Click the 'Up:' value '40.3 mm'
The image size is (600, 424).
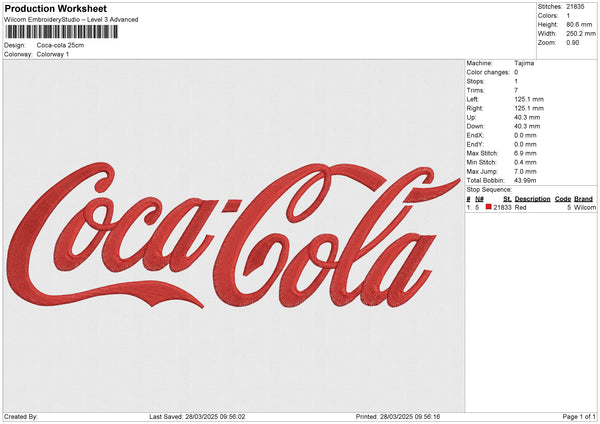(x=527, y=117)
